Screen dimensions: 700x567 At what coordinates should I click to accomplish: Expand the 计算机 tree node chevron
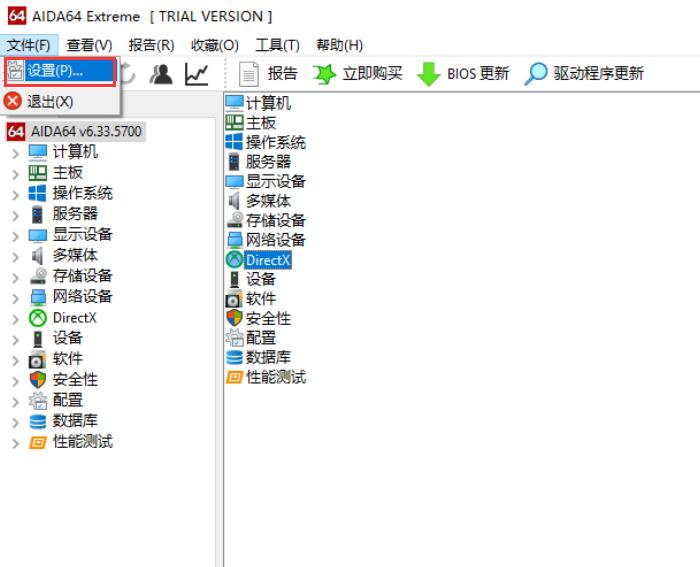pyautogui.click(x=15, y=153)
